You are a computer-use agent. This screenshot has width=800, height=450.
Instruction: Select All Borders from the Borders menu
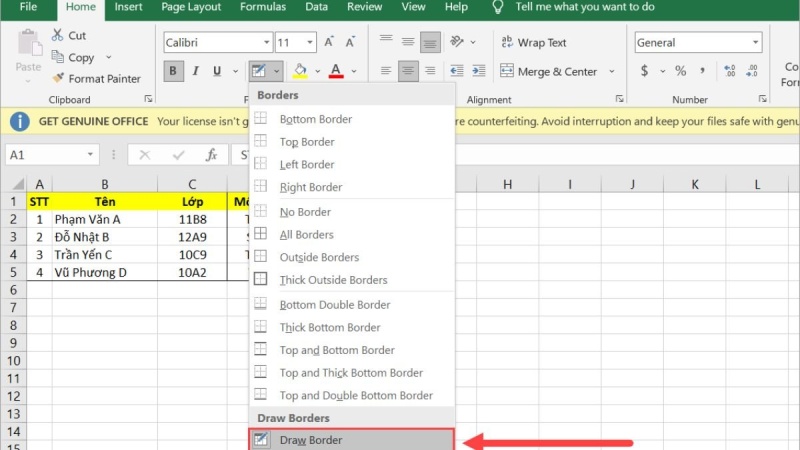point(306,235)
